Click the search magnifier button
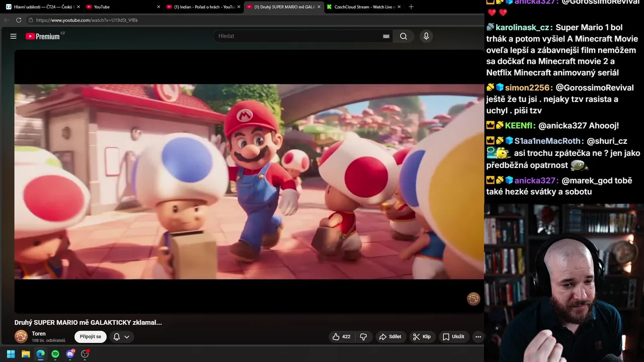644x362 pixels. coord(404,36)
